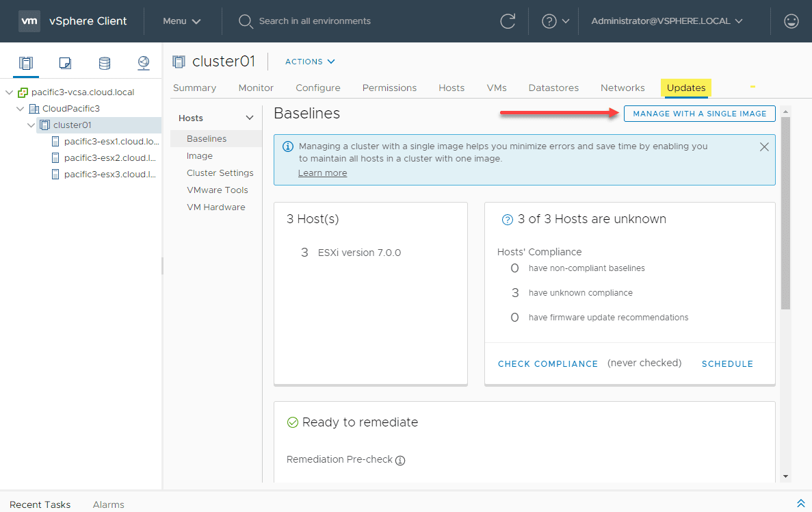Open the Menu dropdown
Viewport: 812px width, 512px height.
pos(182,21)
